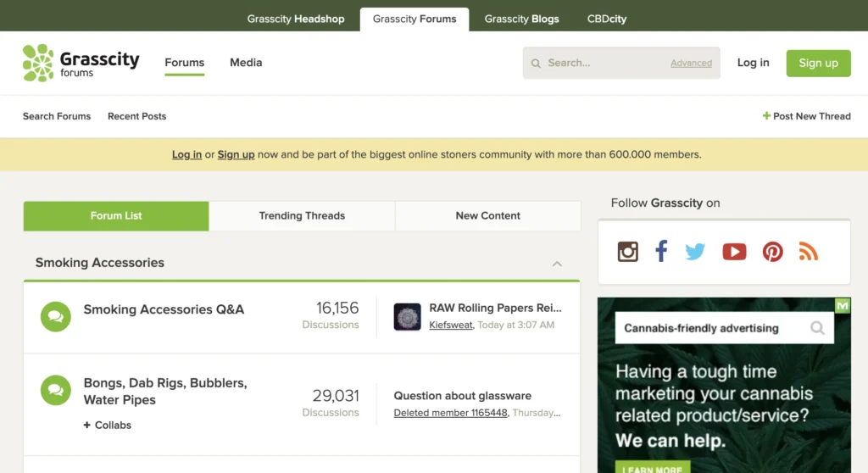Click search icon in cannabis advertising banner
The width and height of the screenshot is (868, 473).
pyautogui.click(x=817, y=328)
